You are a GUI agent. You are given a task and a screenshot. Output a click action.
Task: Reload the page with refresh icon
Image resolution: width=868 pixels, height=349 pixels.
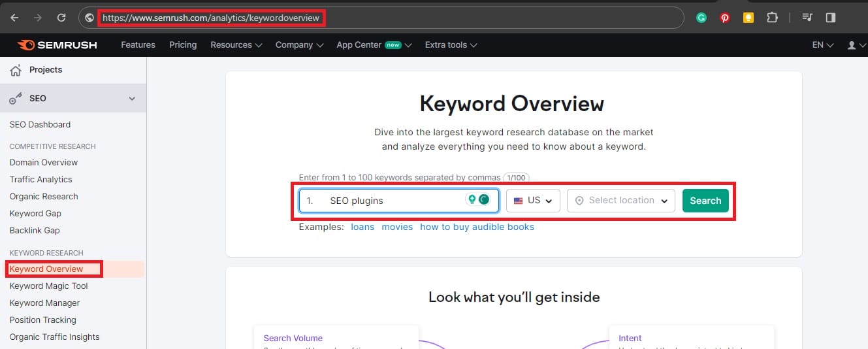pos(61,18)
